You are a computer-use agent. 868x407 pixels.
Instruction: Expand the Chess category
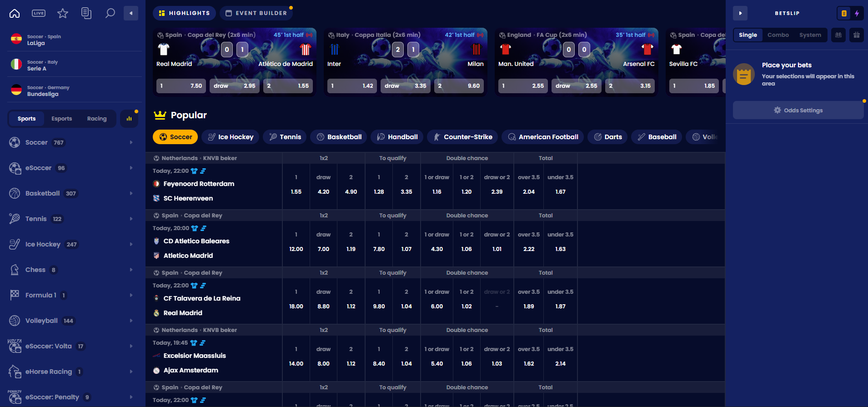(x=73, y=270)
